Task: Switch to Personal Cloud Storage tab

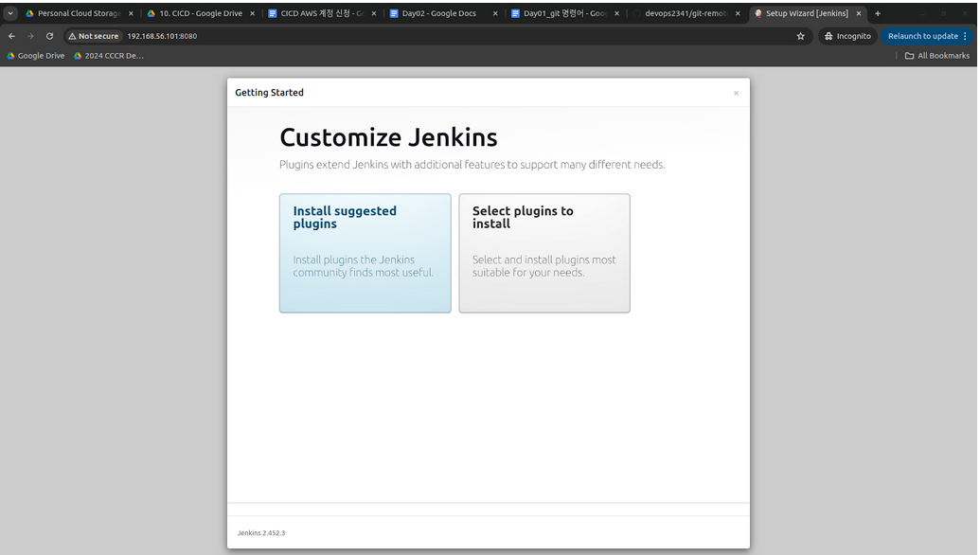Action: click(79, 13)
